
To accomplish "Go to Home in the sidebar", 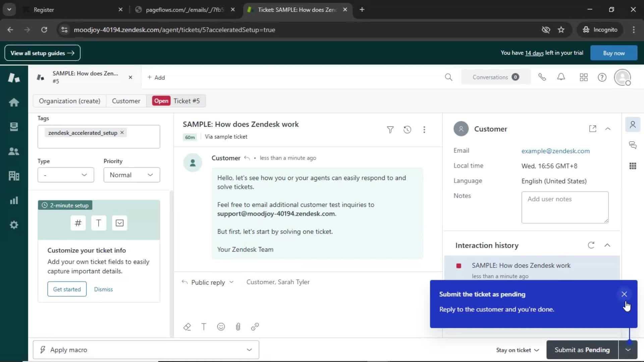I will (x=14, y=102).
